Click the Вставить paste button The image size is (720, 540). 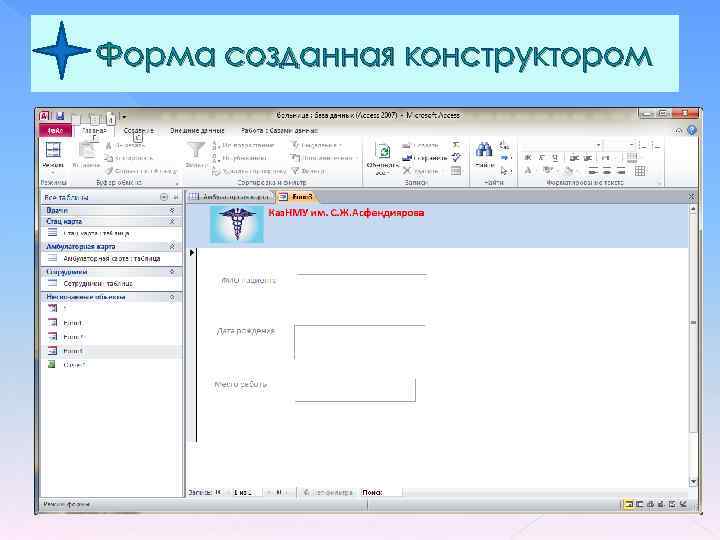86,155
